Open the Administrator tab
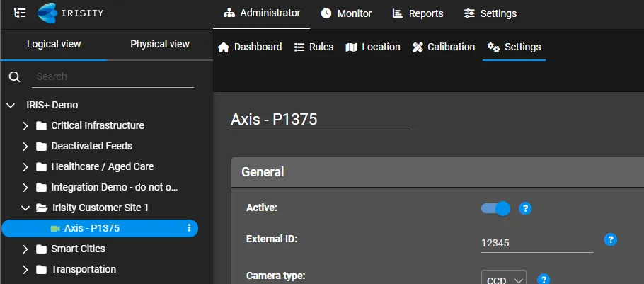The image size is (644, 284). tap(262, 13)
